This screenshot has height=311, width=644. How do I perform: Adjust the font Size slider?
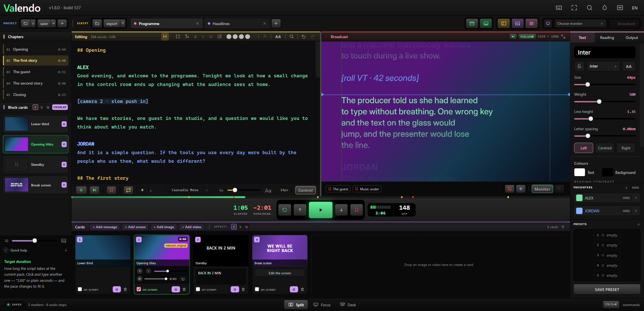coord(605,84)
